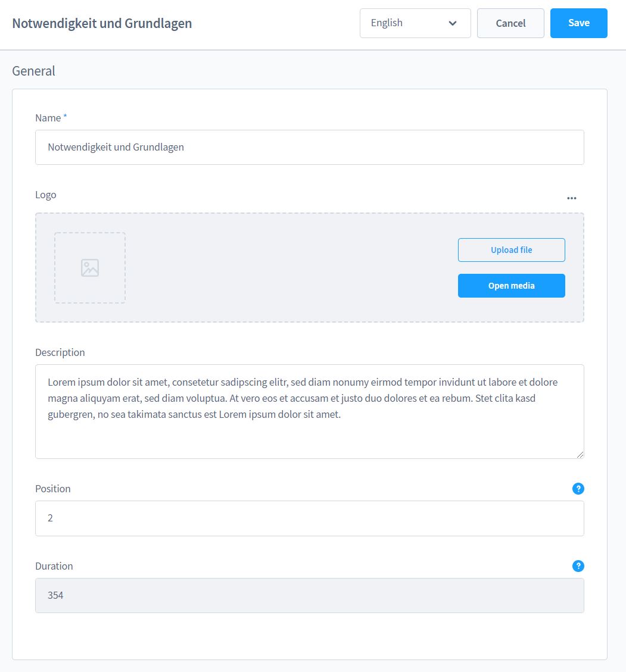Click the Description textarea resize handle
The image size is (626, 672).
tap(580, 455)
